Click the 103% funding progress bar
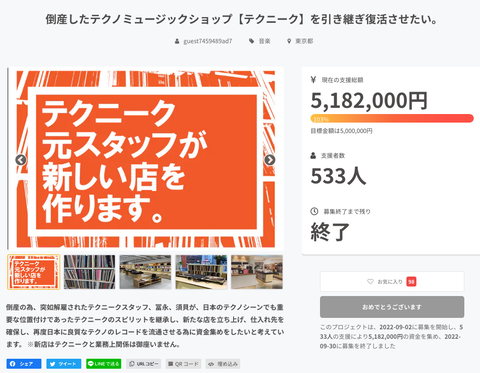The height and width of the screenshot is (373, 480). click(x=392, y=118)
